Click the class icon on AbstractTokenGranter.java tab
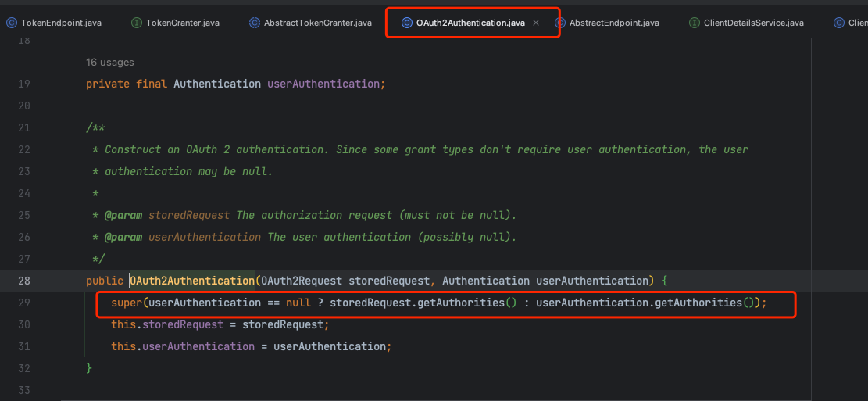The width and height of the screenshot is (868, 401). [255, 23]
